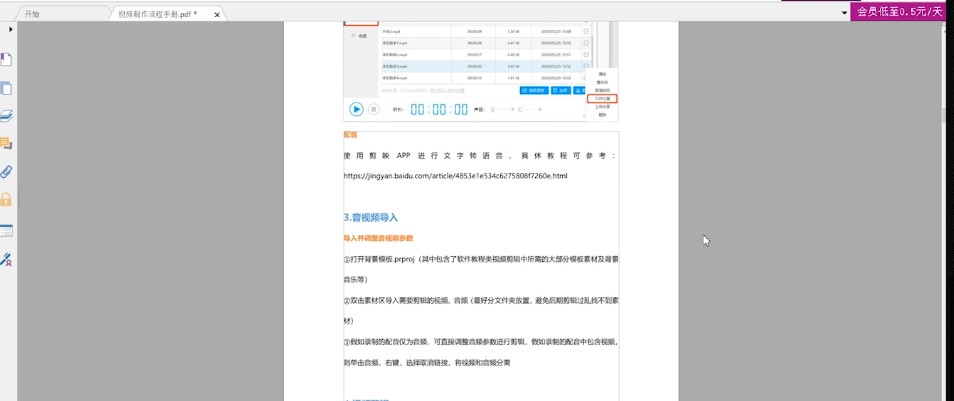Select the 视频制作流程手册.pdf tab
Viewport: 954px width, 401px height.
[157, 14]
